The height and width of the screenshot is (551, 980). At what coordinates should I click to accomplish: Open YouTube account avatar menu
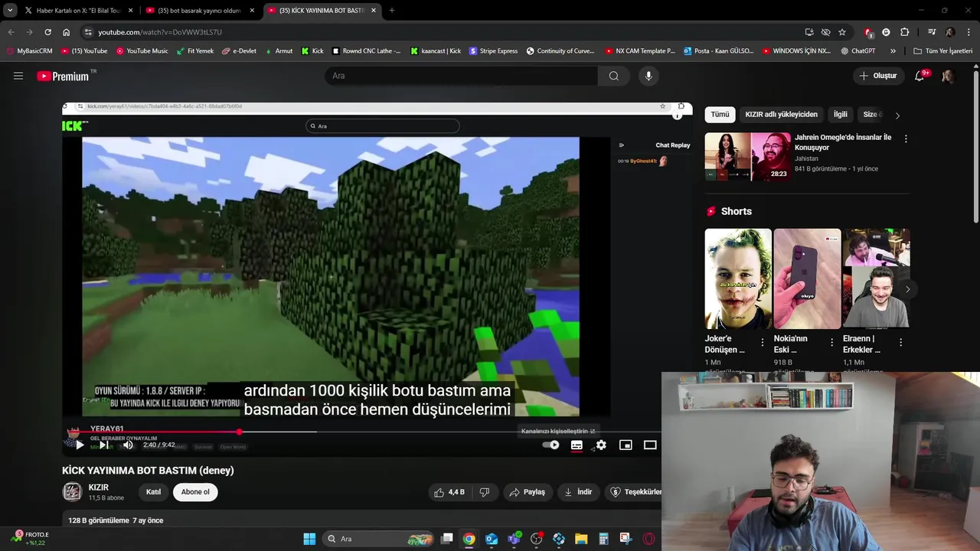click(x=948, y=76)
